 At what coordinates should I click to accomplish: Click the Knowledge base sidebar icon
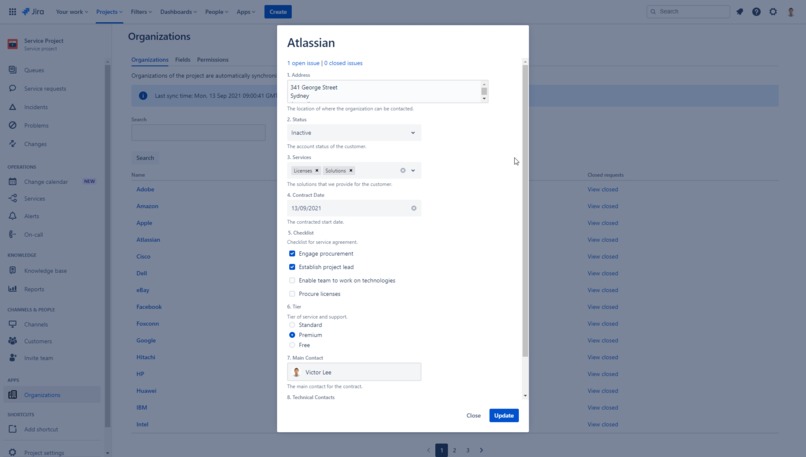click(13, 270)
